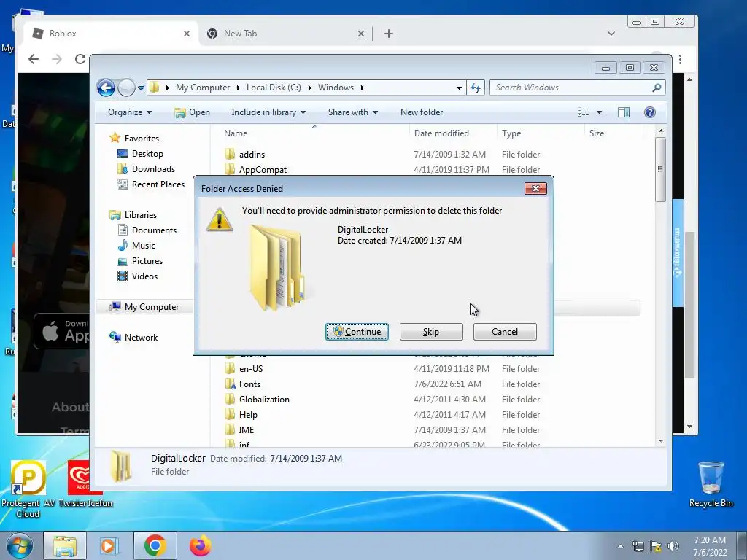Viewport: 747px width, 560px height.
Task: Open the Organize menu
Action: coord(130,112)
